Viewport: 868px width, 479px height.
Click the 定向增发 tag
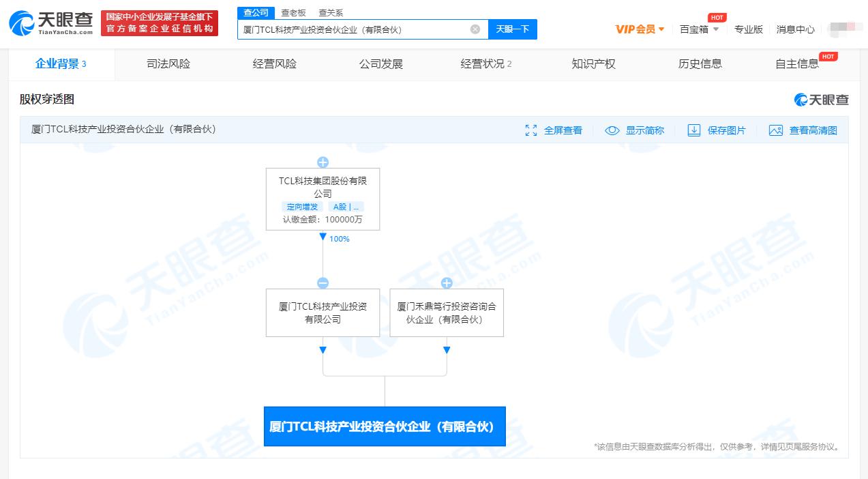pos(302,207)
